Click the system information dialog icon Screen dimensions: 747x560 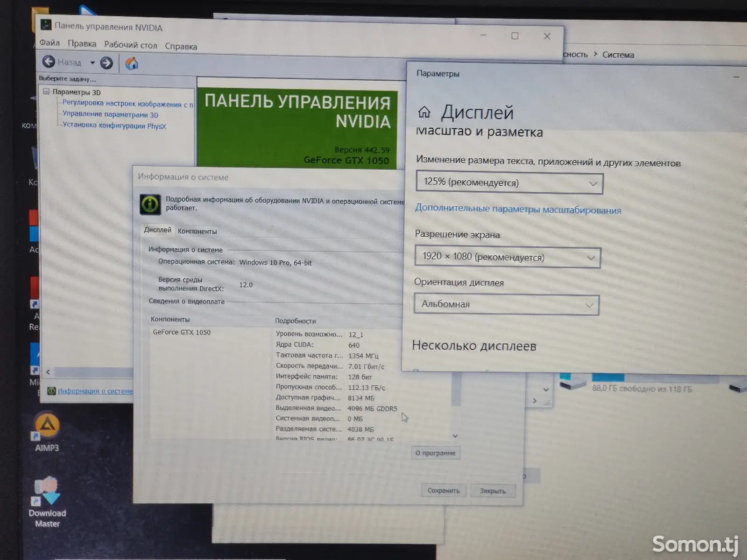pos(150,204)
